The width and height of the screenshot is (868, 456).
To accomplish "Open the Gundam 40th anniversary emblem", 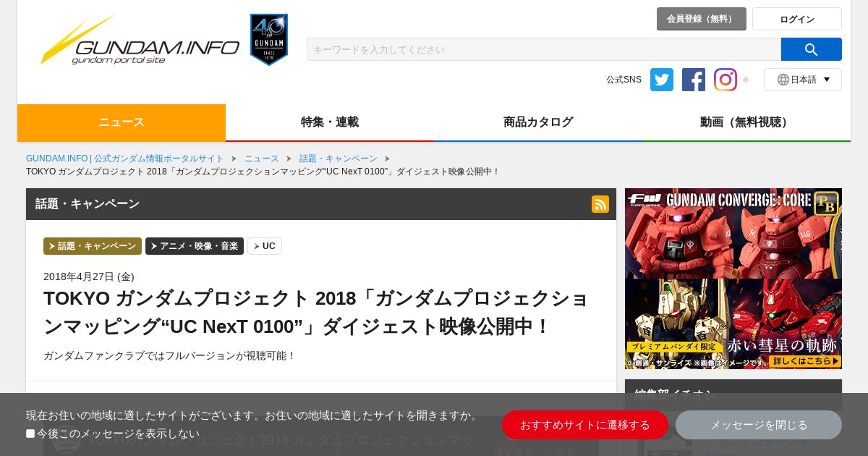I will (269, 40).
